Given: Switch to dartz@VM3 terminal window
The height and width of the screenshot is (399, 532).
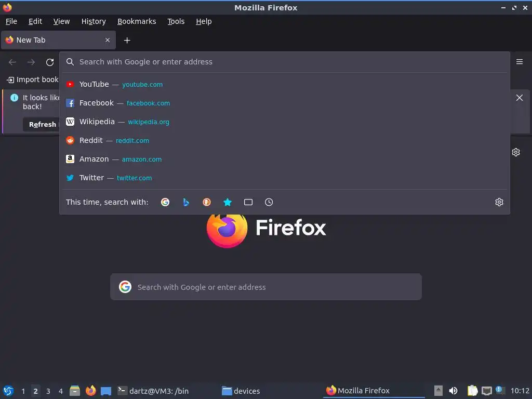Looking at the screenshot, I should pos(153,391).
